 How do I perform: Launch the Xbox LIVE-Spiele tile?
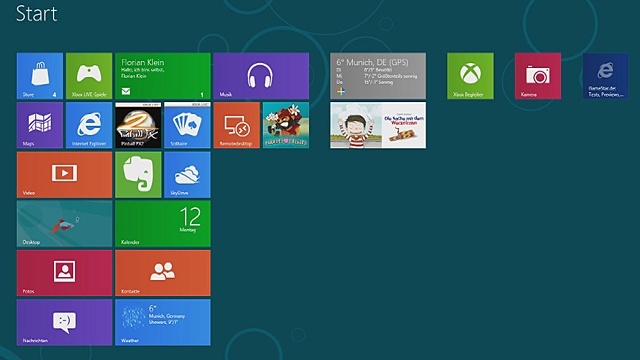[x=89, y=76]
